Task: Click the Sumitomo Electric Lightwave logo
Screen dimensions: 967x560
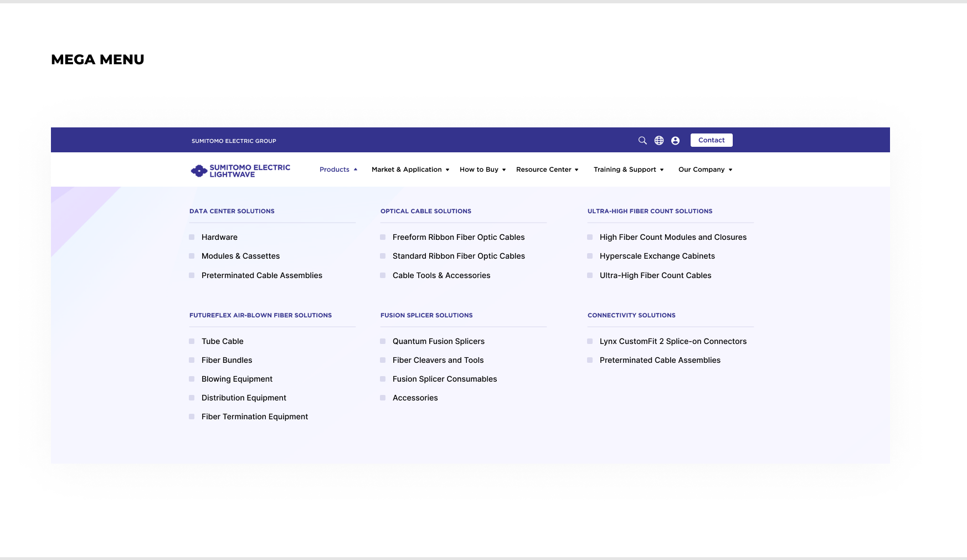Action: tap(240, 171)
